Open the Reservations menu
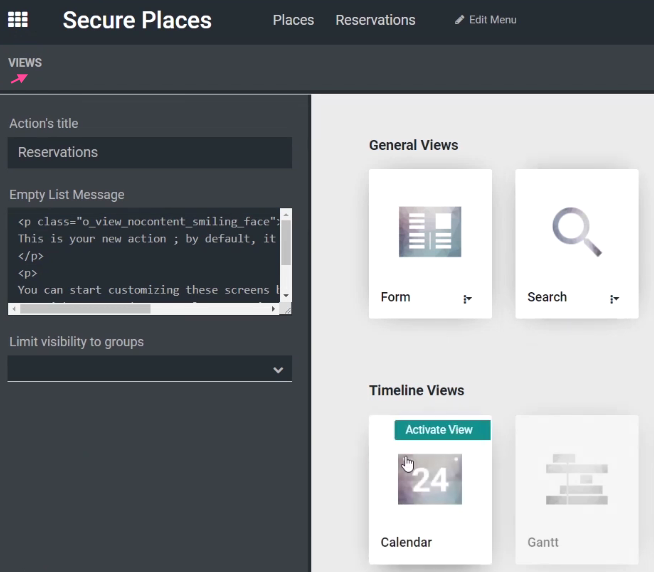The image size is (654, 572). tap(375, 20)
